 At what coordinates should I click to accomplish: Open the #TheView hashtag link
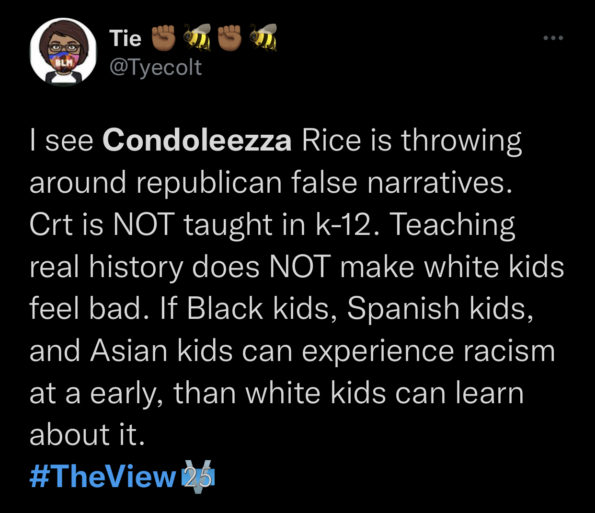102,477
